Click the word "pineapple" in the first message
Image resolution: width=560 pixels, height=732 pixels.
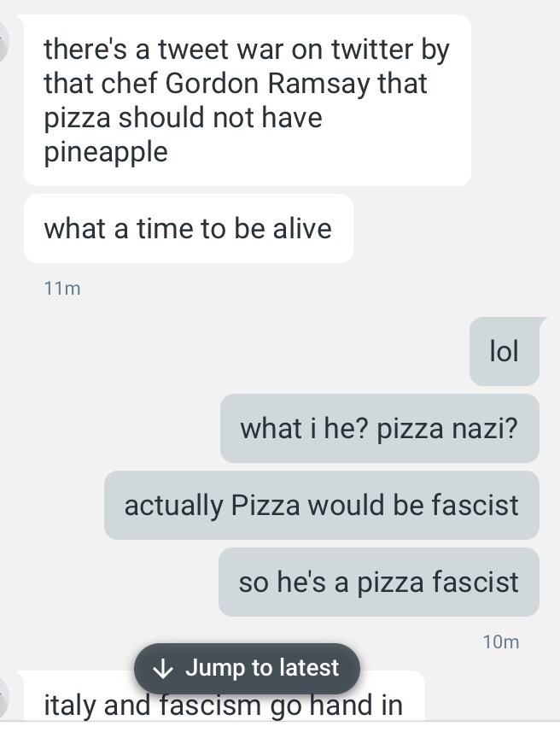pos(106,152)
